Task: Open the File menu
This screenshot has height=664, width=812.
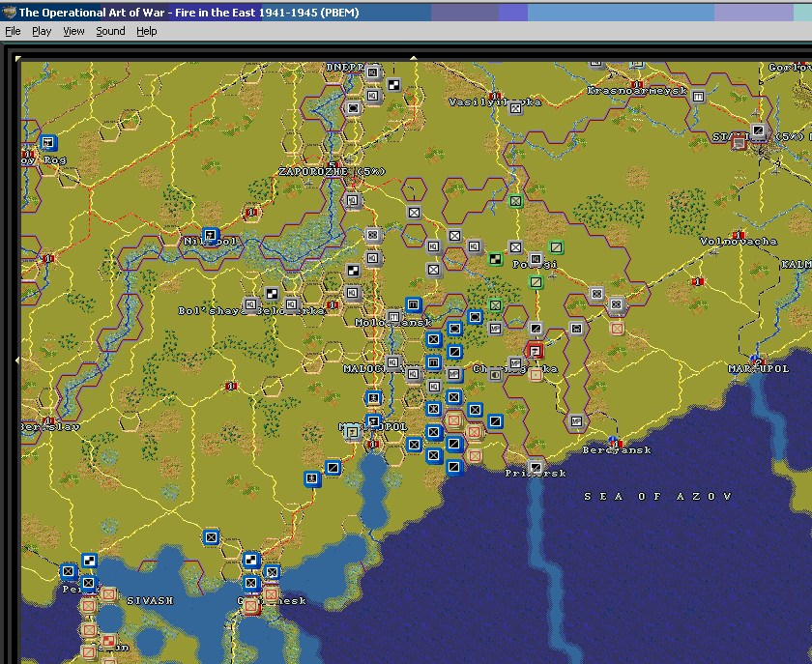Action: coord(13,31)
